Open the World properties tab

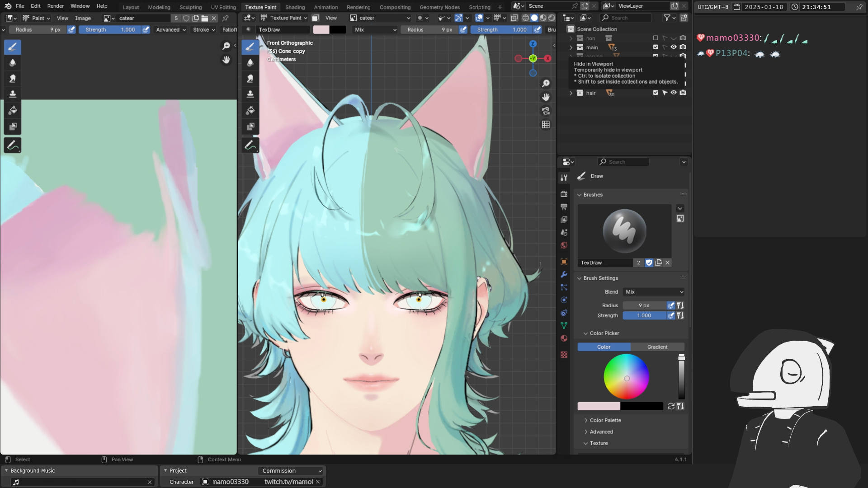tap(564, 245)
